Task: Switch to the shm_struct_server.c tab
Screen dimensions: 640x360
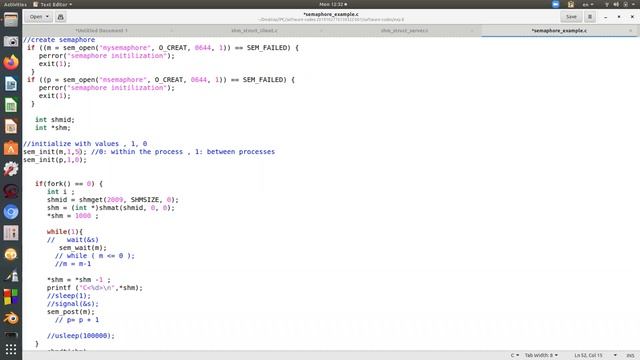Action: pyautogui.click(x=404, y=31)
